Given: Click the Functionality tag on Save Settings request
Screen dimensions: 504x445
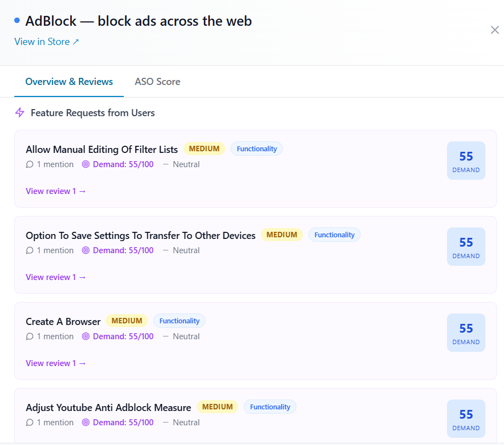Looking at the screenshot, I should [x=334, y=235].
